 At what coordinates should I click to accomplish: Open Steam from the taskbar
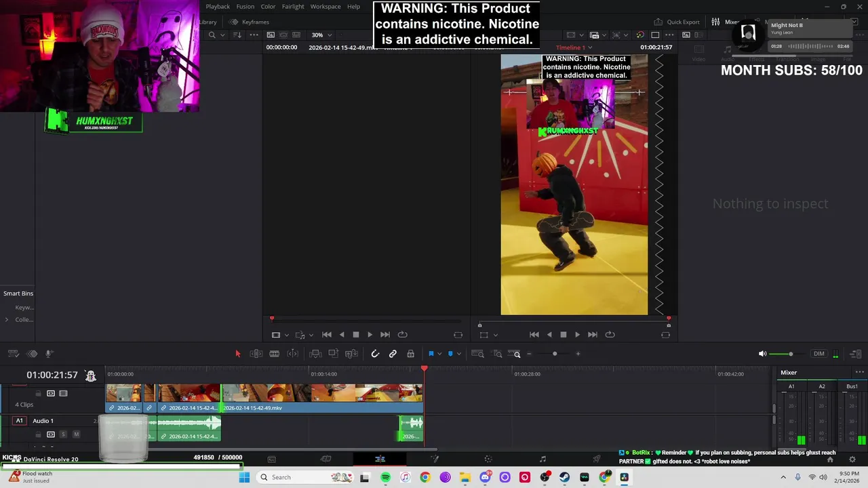point(564,477)
